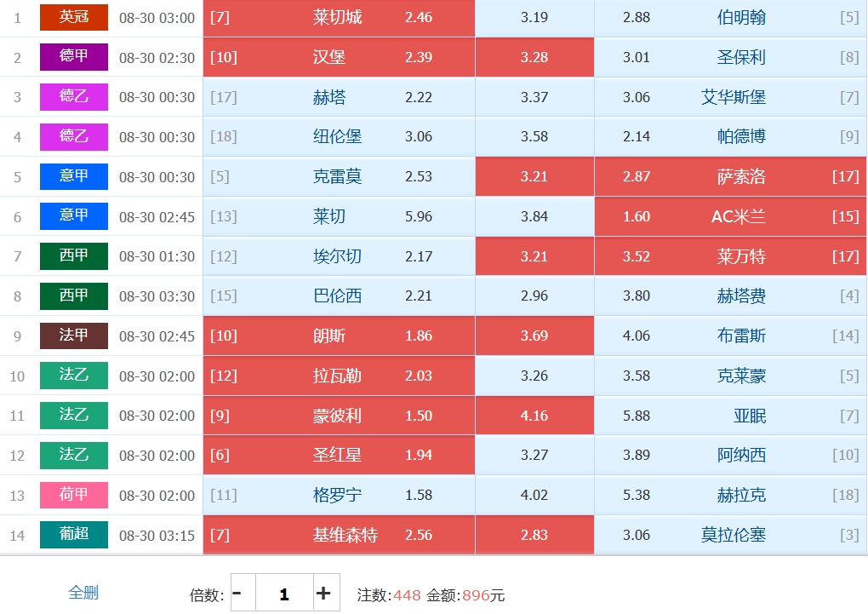Screen dimensions: 868x614
Task: Select home win 埃尔切 2.17
Action: pos(339,256)
